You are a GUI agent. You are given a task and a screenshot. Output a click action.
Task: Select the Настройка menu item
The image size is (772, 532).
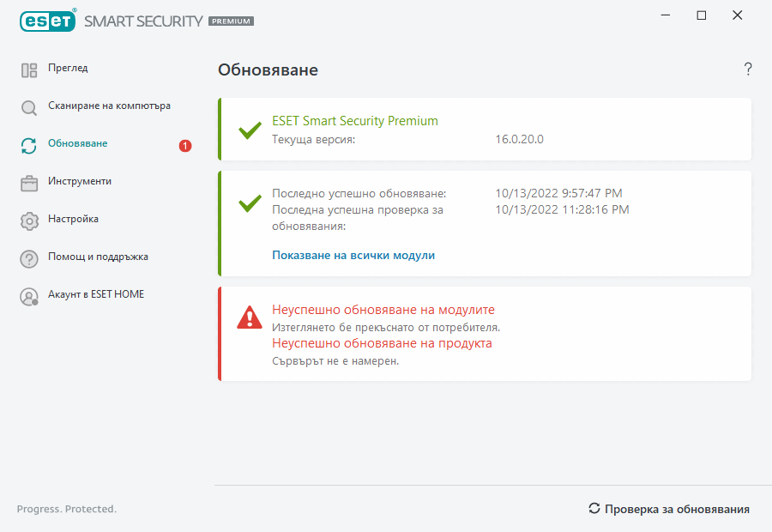point(73,219)
